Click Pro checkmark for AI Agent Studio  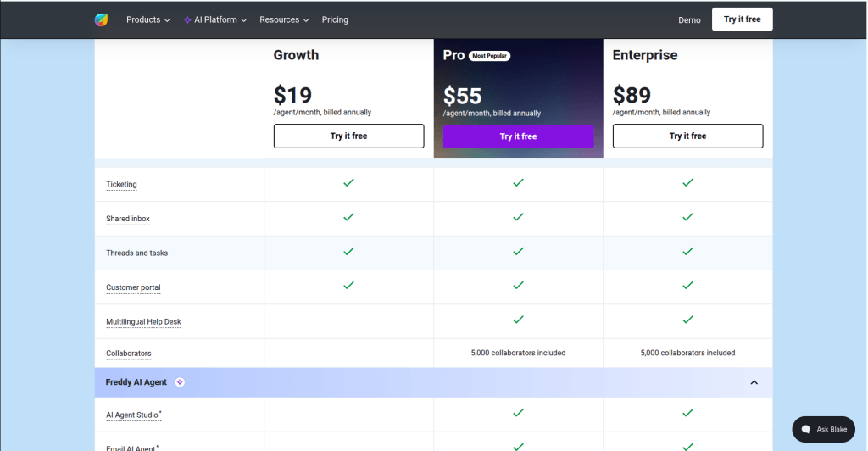518,413
